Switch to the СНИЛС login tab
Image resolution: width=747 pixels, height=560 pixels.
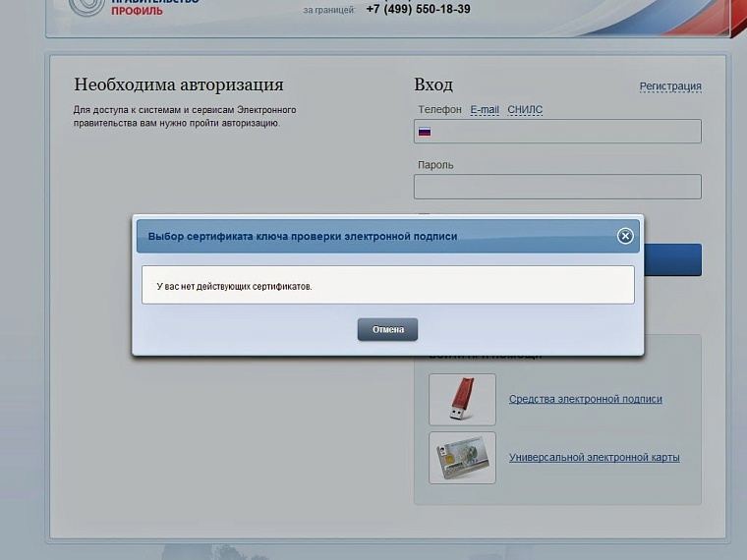(x=525, y=110)
